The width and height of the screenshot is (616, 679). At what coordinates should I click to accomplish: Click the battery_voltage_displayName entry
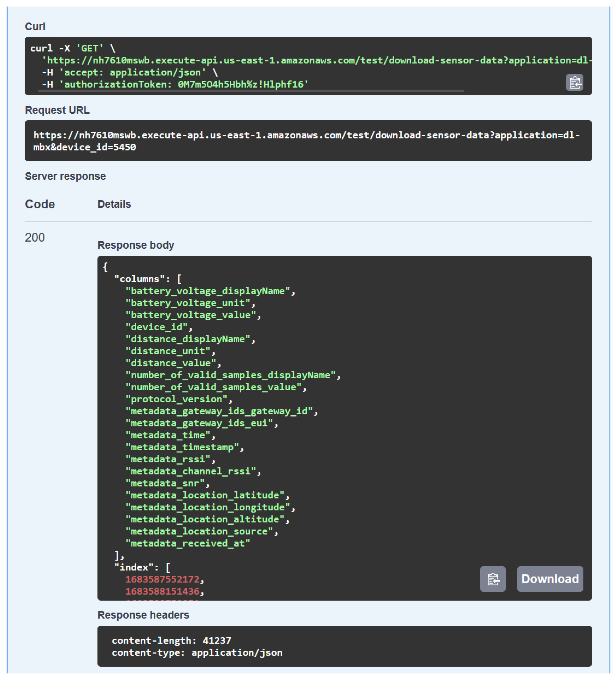[208, 291]
